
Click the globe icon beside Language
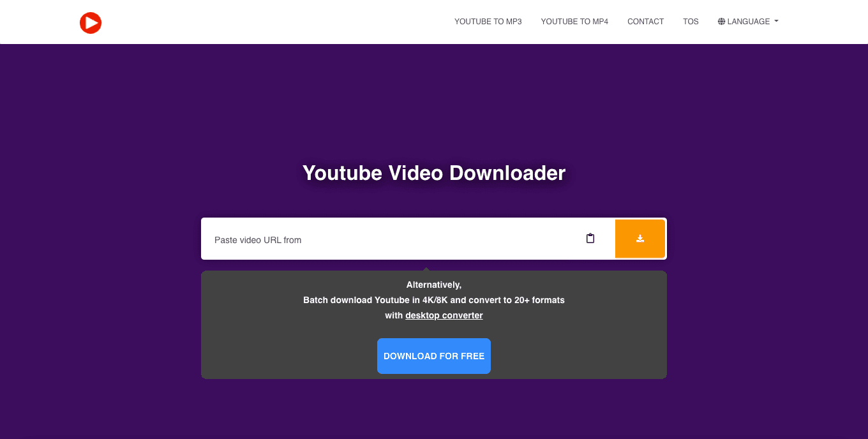pyautogui.click(x=721, y=22)
